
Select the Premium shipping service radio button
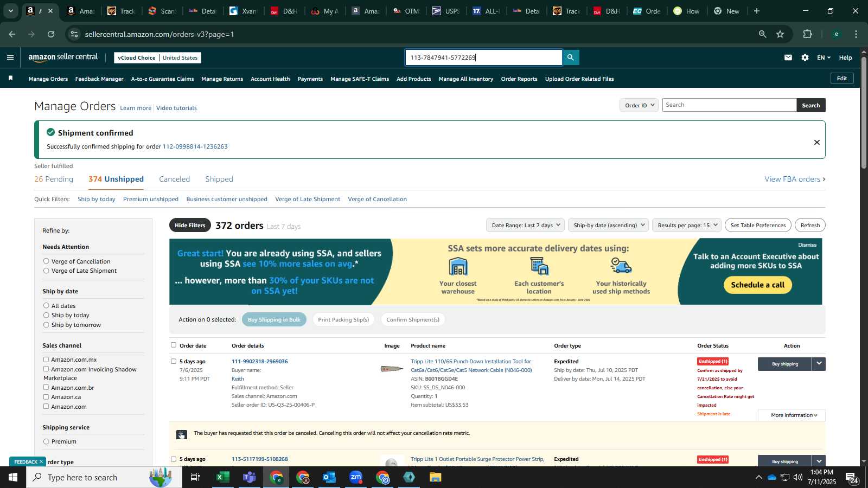(46, 441)
